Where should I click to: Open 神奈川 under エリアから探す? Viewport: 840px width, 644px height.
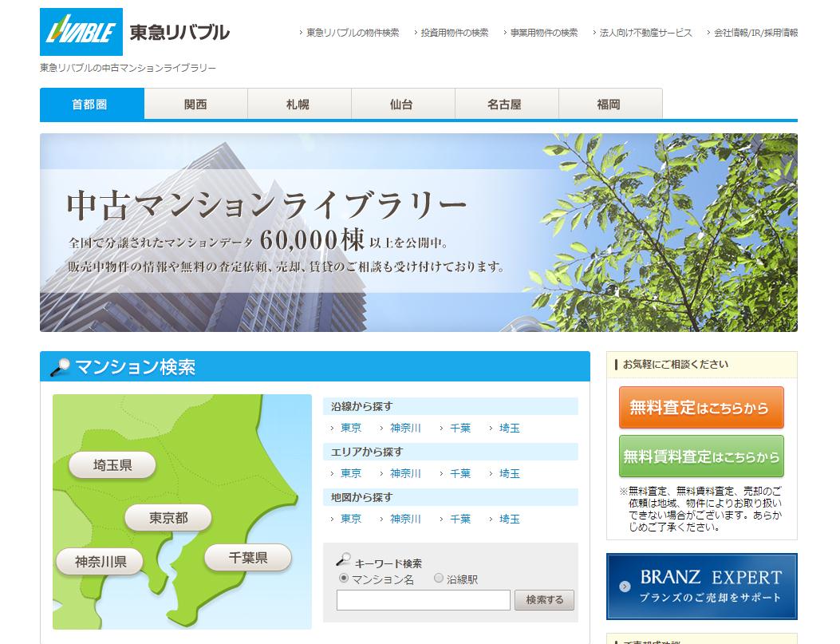coord(405,474)
